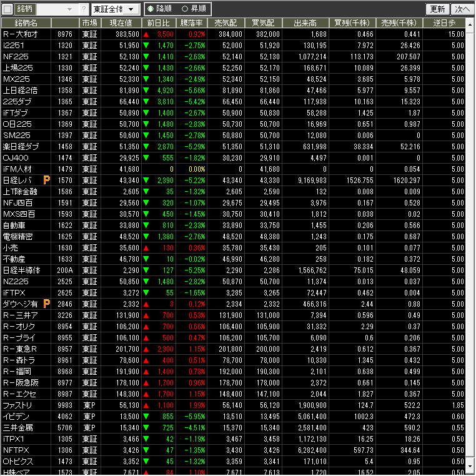
Task: Click the question mark help icon
Action: coord(84,9)
